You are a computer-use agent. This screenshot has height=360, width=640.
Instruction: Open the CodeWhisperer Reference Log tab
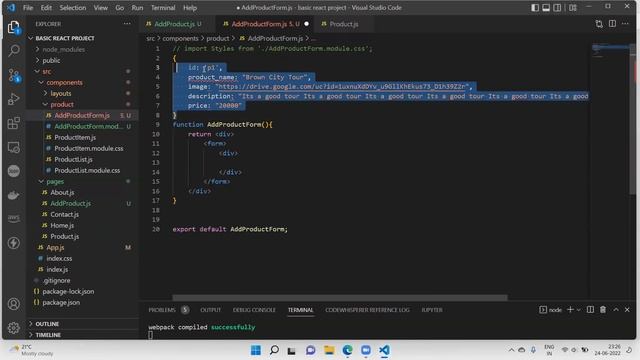pos(367,310)
